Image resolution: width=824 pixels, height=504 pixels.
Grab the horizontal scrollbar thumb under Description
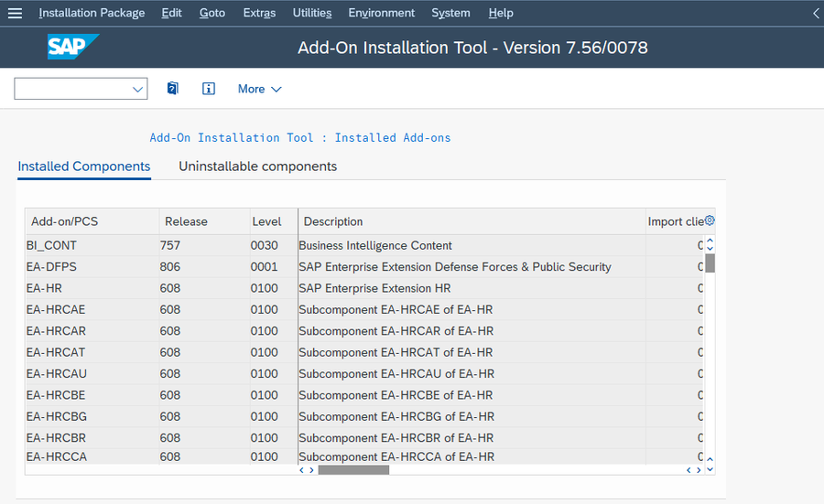click(353, 470)
